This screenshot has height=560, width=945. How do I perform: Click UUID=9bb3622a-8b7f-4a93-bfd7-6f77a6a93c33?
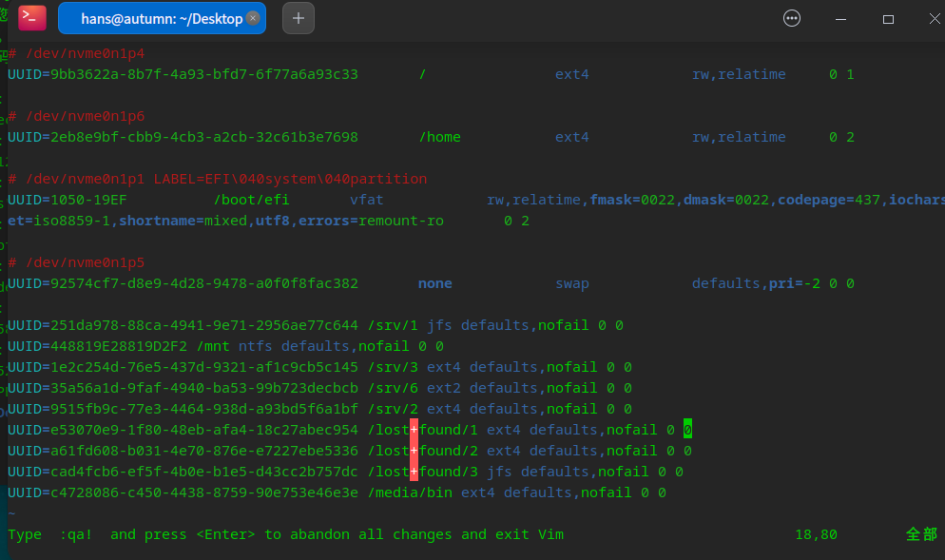[183, 74]
